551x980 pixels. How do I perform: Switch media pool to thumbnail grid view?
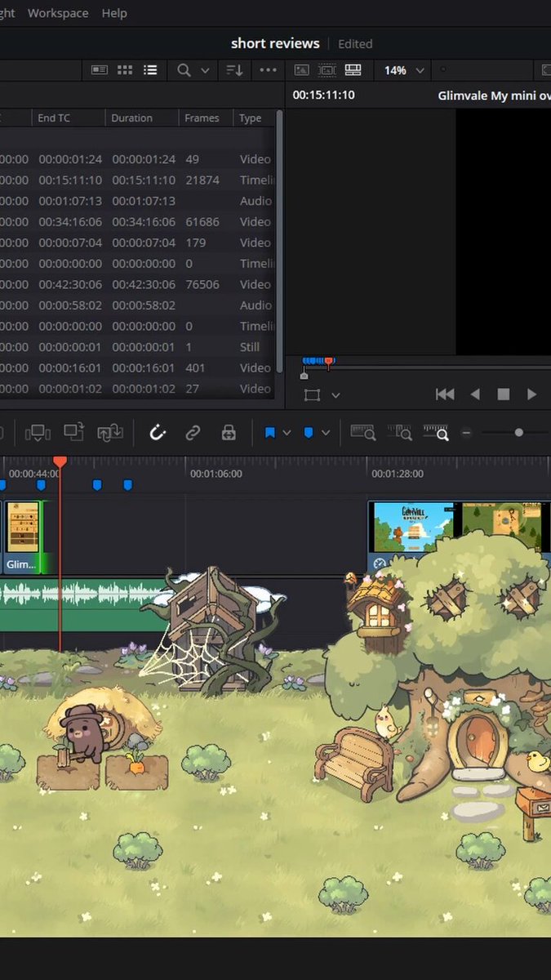click(125, 70)
